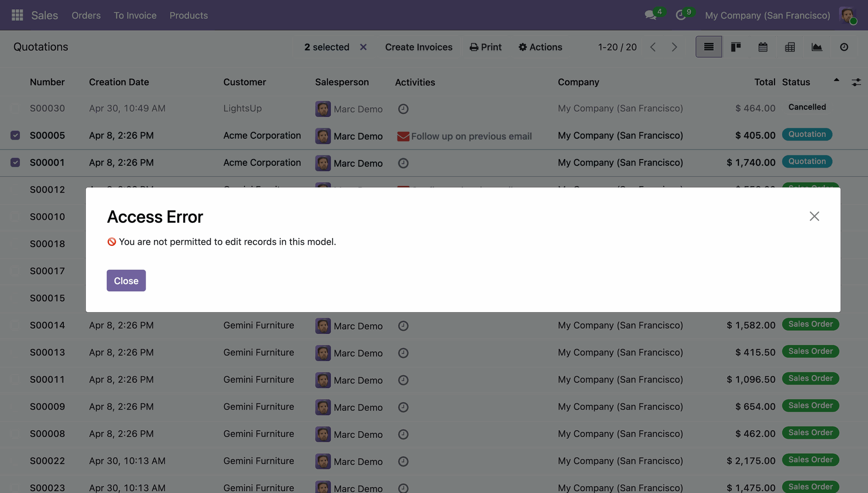The width and height of the screenshot is (868, 493).
Task: Open the To Invoice menu
Action: pos(135,15)
